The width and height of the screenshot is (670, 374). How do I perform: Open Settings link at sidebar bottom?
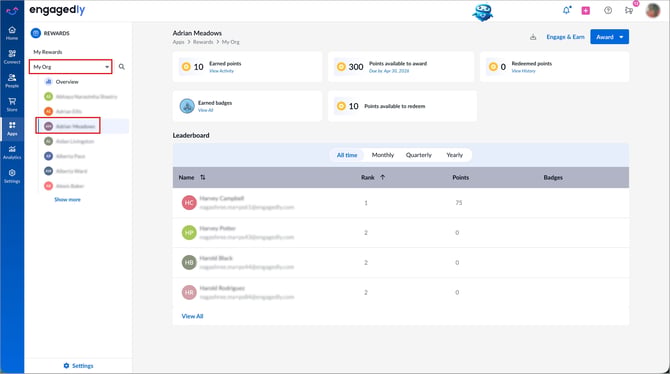coord(78,366)
